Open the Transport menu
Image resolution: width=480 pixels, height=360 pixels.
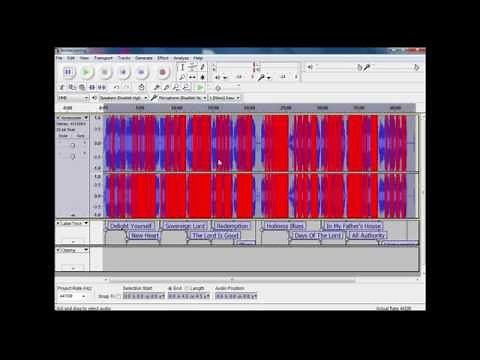pyautogui.click(x=103, y=58)
